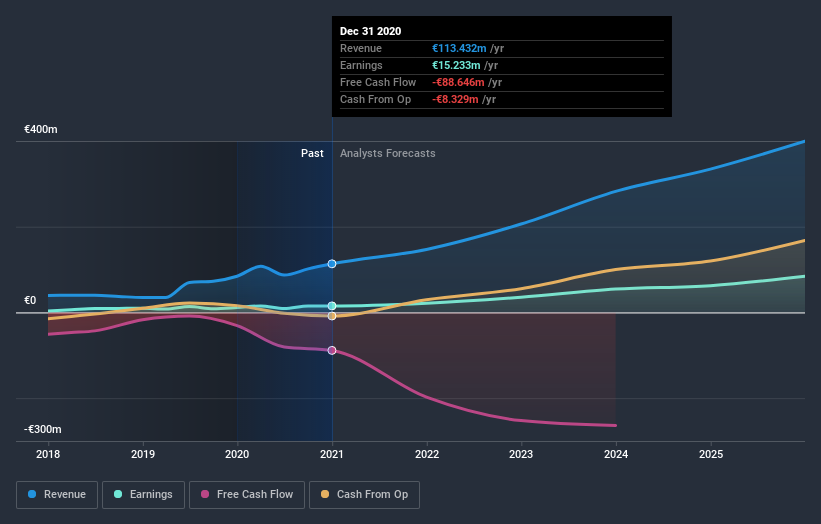Viewport: 821px width, 524px height.
Task: Select the blue Revenue data point at 2021
Action: tap(332, 264)
